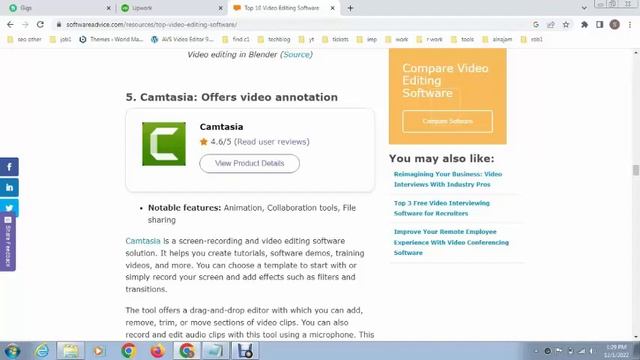The image size is (640, 360).
Task: Open Top 3 Free Video Interviewing Software article
Action: point(442,208)
